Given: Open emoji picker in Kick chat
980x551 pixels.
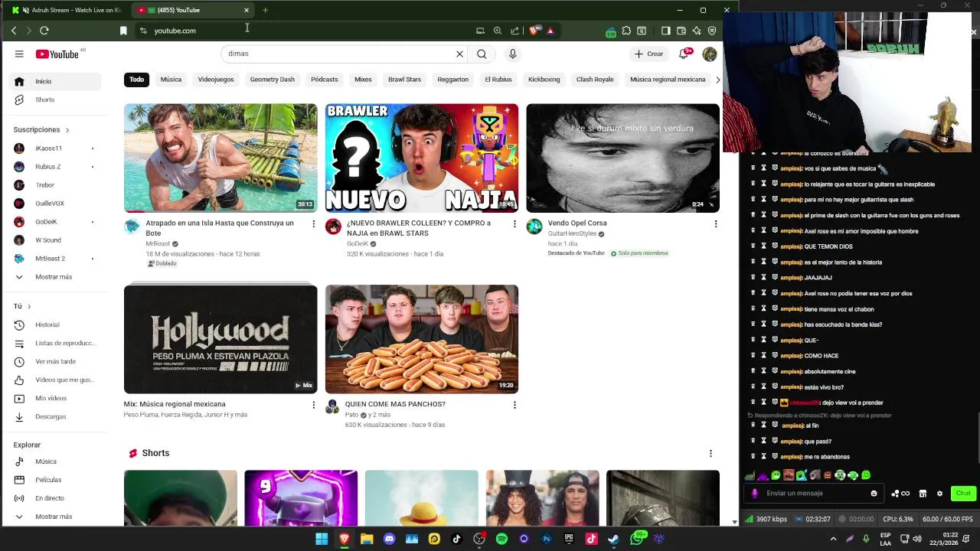Looking at the screenshot, I should [x=874, y=494].
